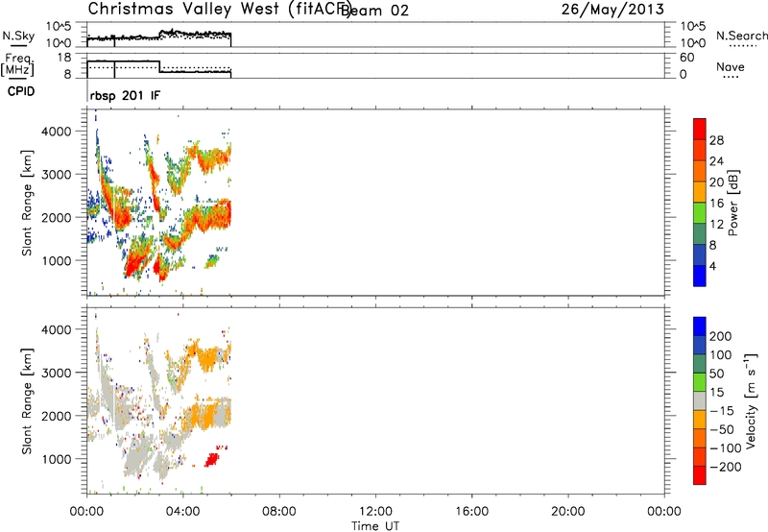Click the 'Freq. [MHz]' label
Screen dimensions: 768x532
(x=17, y=64)
